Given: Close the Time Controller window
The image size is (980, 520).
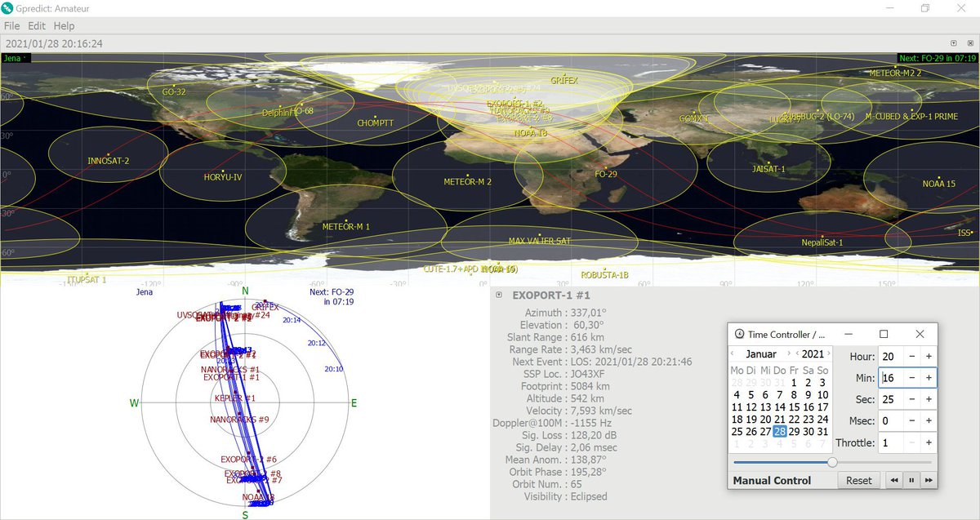Looking at the screenshot, I should tap(920, 334).
